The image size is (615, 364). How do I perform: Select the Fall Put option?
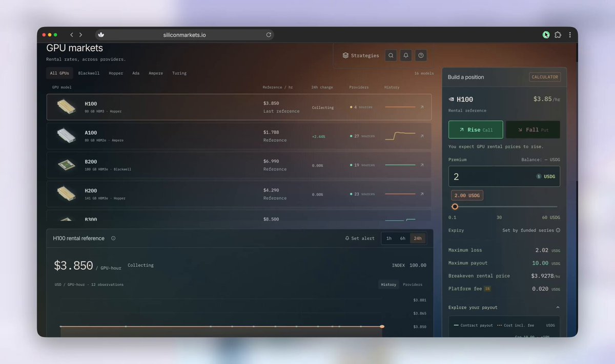(533, 130)
